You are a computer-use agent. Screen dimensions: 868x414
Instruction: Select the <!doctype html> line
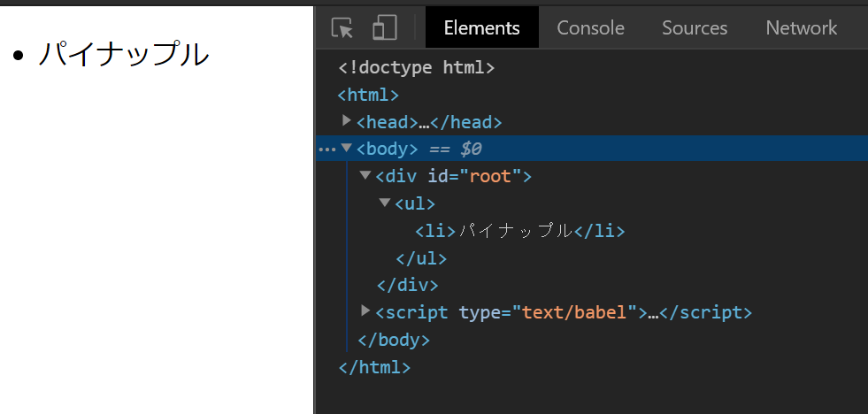point(416,68)
